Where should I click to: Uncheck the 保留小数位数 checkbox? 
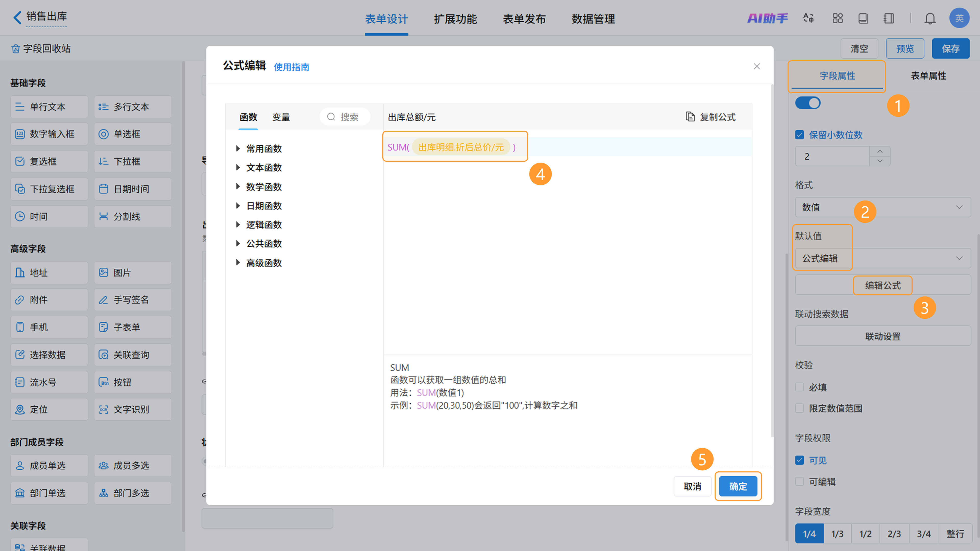point(799,135)
